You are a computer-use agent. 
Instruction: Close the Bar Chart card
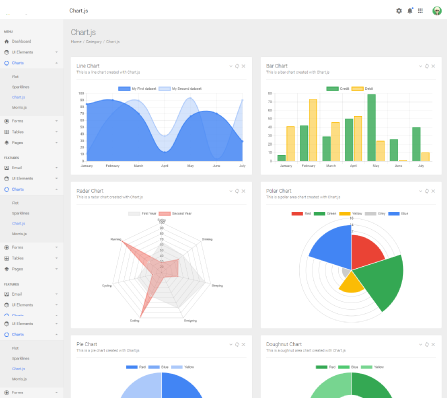click(x=433, y=66)
